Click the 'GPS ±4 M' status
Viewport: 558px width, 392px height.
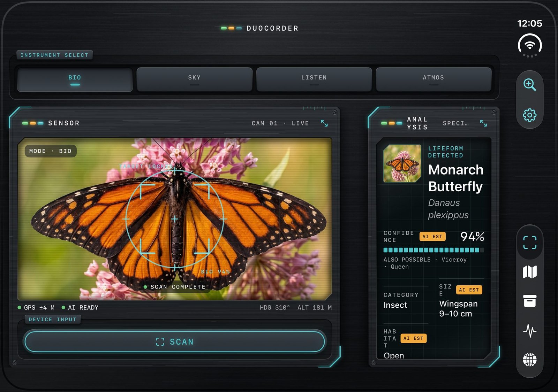click(36, 308)
